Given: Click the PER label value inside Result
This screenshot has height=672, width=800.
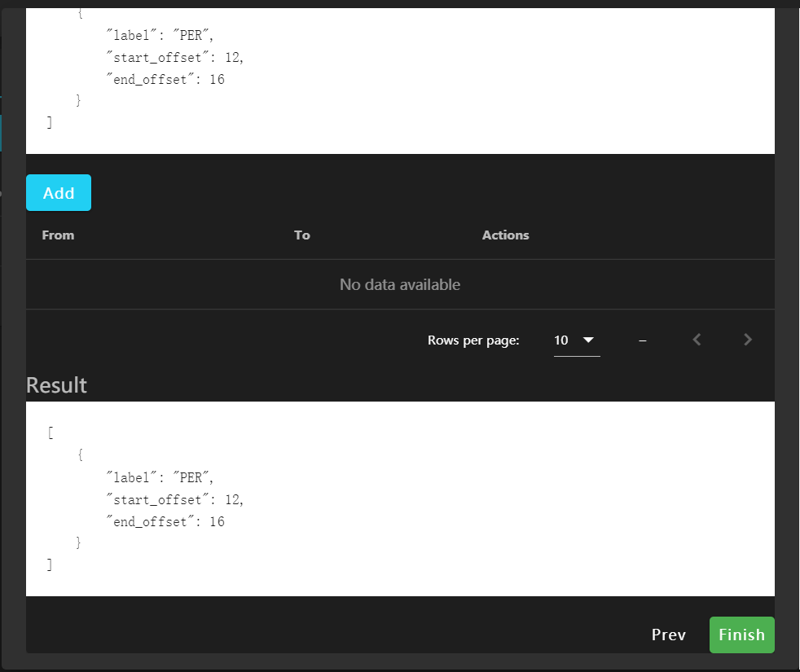Looking at the screenshot, I should tap(192, 477).
